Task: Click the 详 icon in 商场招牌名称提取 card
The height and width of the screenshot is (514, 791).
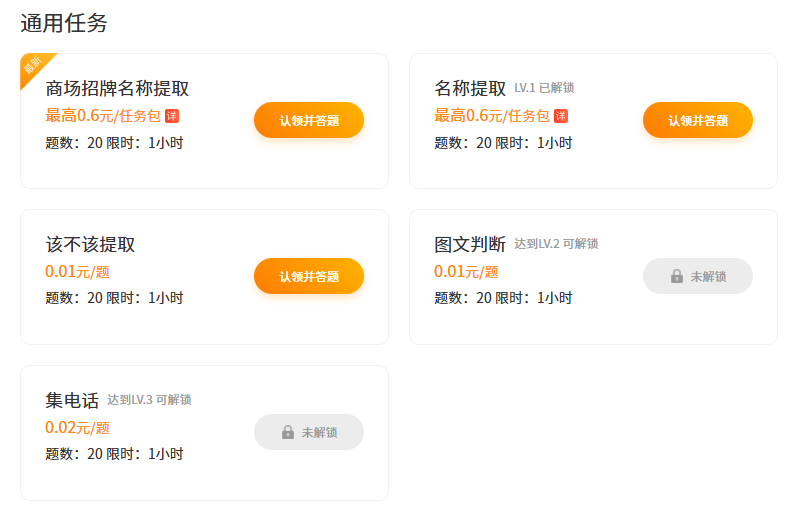Action: coord(172,116)
